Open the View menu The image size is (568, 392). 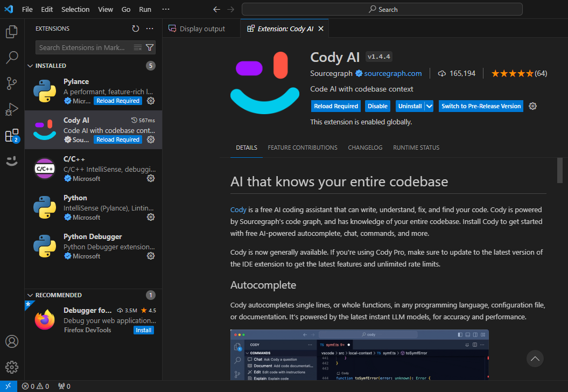click(105, 9)
